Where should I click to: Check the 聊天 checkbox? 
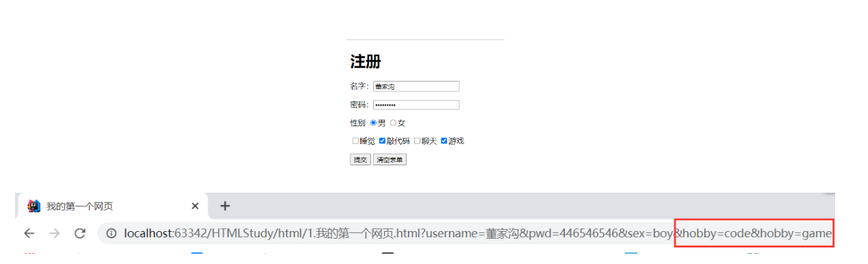point(417,141)
